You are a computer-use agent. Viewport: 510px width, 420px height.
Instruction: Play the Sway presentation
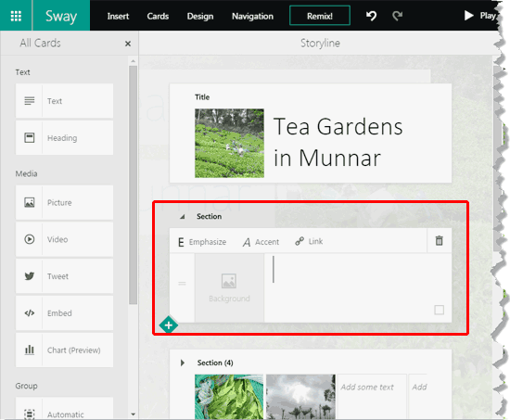point(480,16)
